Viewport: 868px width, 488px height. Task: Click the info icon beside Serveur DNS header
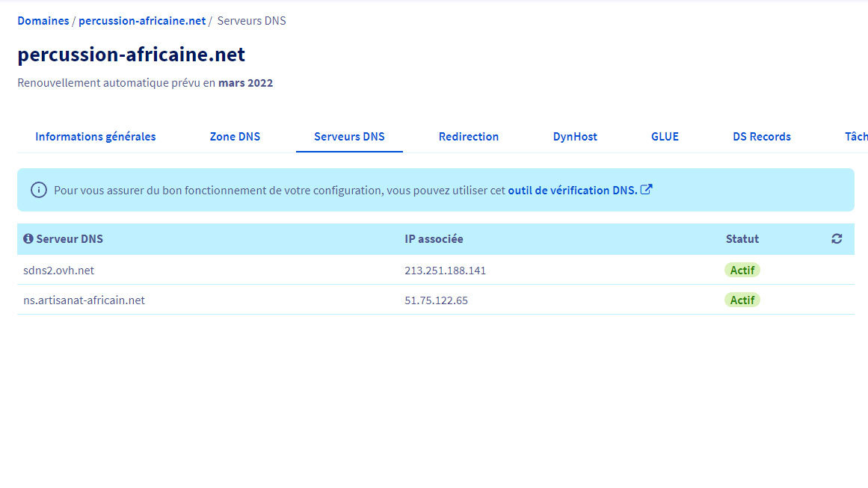(x=28, y=239)
